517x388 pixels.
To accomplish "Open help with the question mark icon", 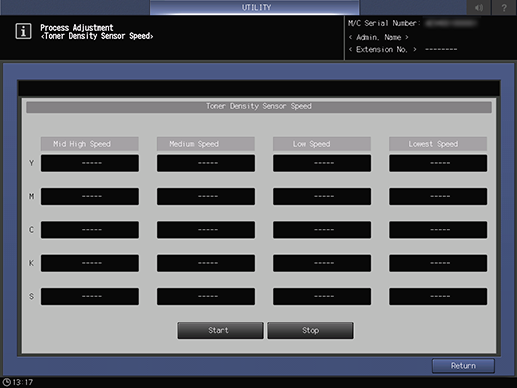I will click(x=504, y=7).
